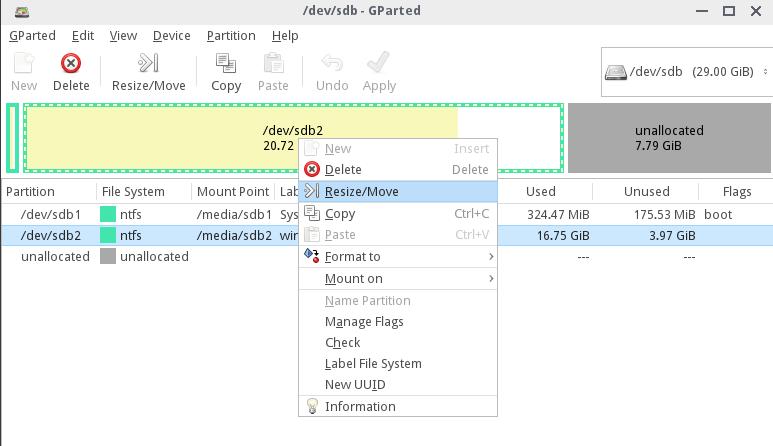This screenshot has height=446, width=773.
Task: Select Information in the context menu
Action: [x=360, y=406]
